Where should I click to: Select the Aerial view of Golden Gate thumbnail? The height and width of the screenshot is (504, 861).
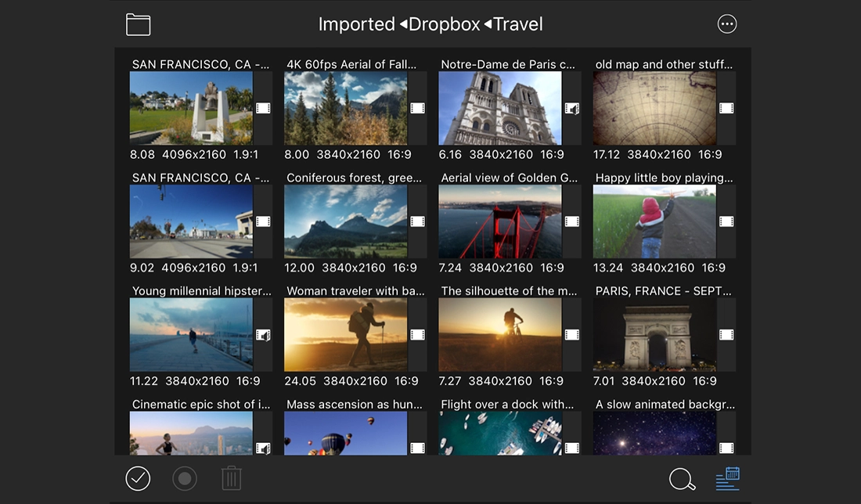pyautogui.click(x=499, y=222)
